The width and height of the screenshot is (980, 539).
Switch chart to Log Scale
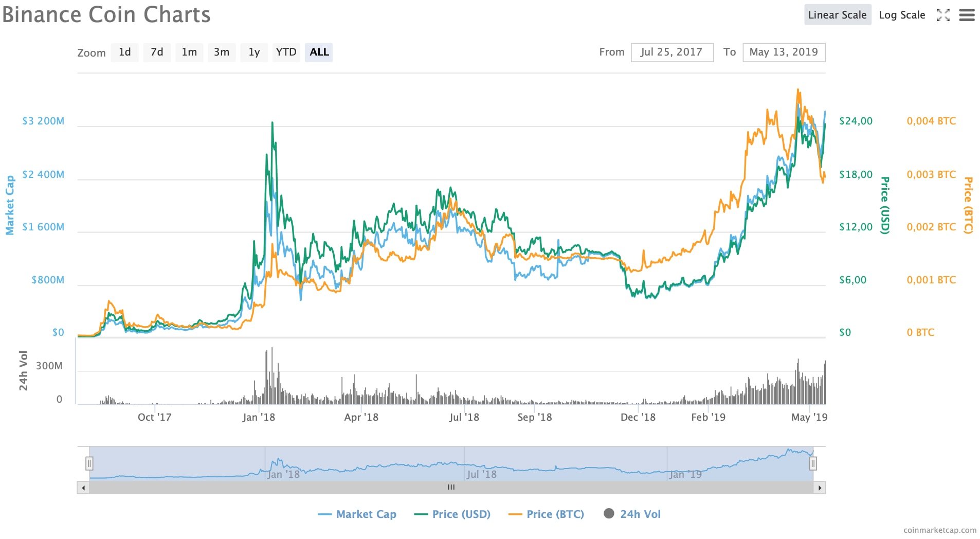coord(902,15)
